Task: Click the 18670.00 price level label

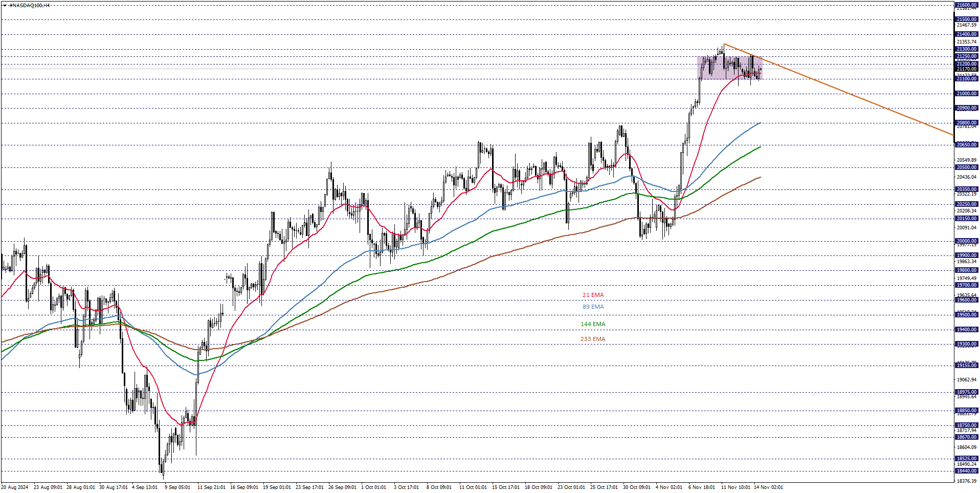Action: [966, 437]
